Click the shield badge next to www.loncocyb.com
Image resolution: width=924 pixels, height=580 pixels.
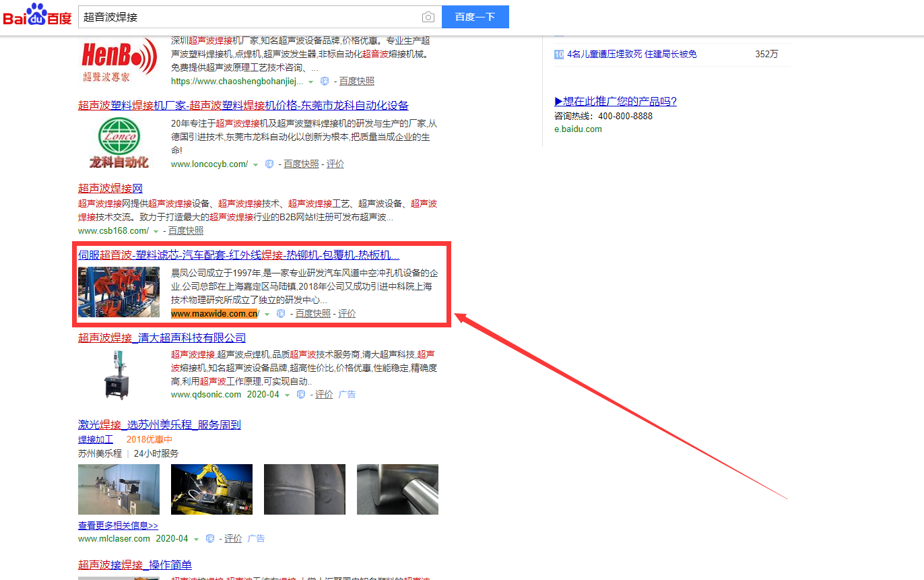(x=269, y=164)
